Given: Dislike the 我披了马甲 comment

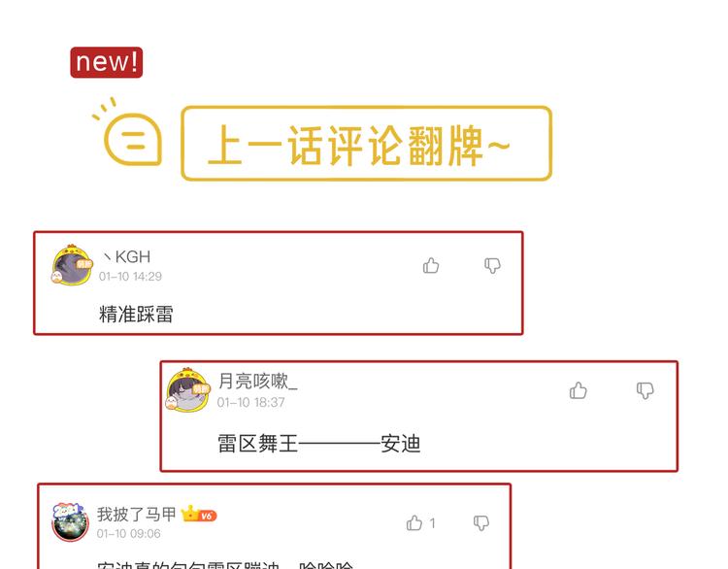Looking at the screenshot, I should [481, 523].
